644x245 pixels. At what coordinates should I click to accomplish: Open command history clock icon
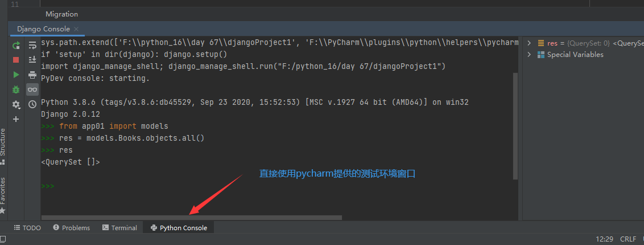(x=32, y=104)
